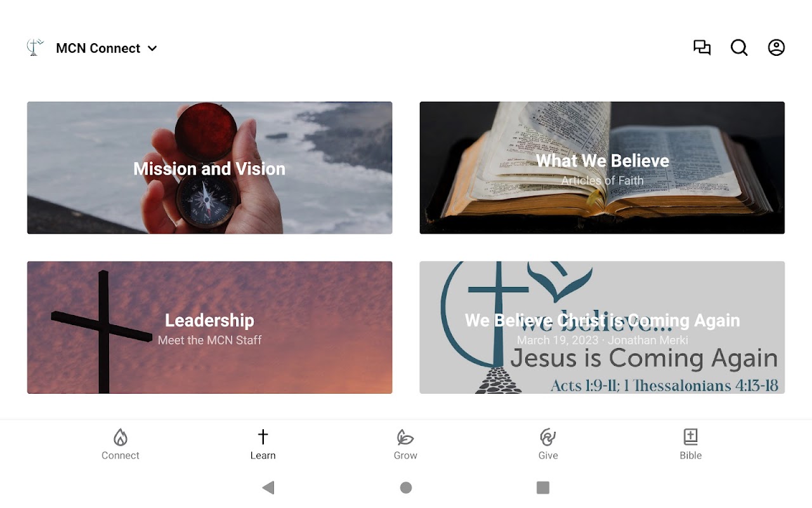Image resolution: width=812 pixels, height=508 pixels.
Task: Tap the Android back triangle button
Action: pyautogui.click(x=268, y=488)
